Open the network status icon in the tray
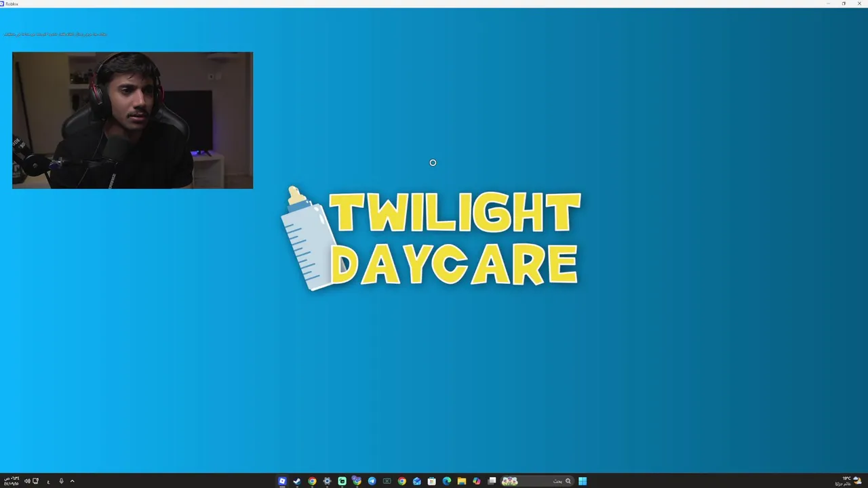Image resolution: width=868 pixels, height=488 pixels. click(x=35, y=481)
